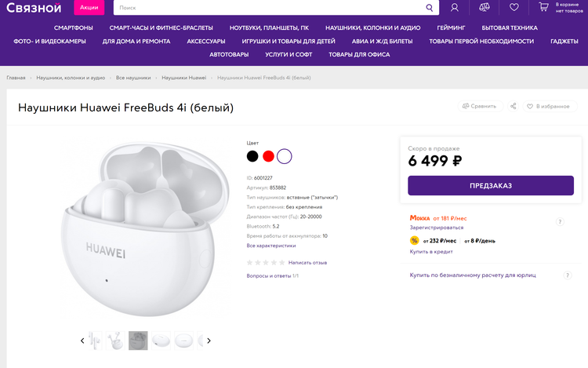Open favorites heart icon in header
Image resolution: width=588 pixels, height=368 pixels.
[514, 8]
